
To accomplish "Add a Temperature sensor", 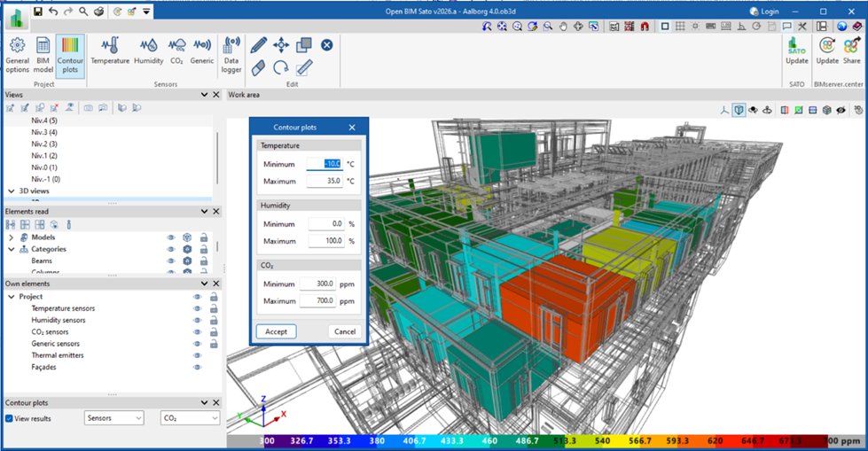I will pyautogui.click(x=110, y=51).
